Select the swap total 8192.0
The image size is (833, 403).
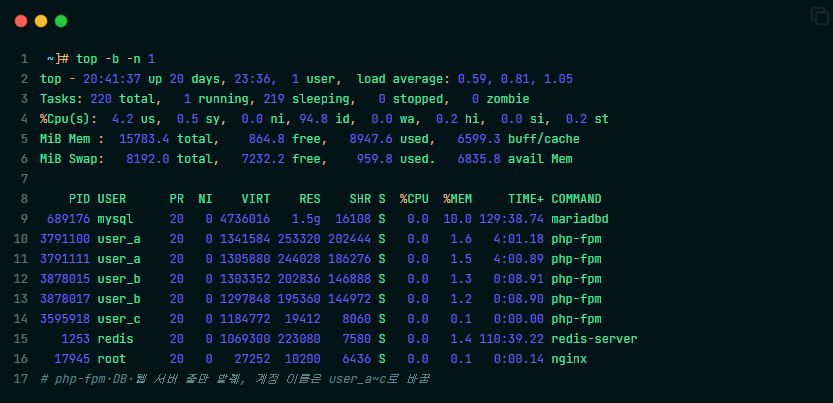pyautogui.click(x=148, y=159)
